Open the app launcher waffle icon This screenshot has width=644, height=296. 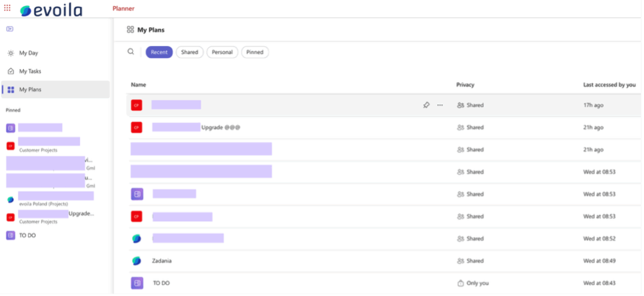[x=8, y=8]
